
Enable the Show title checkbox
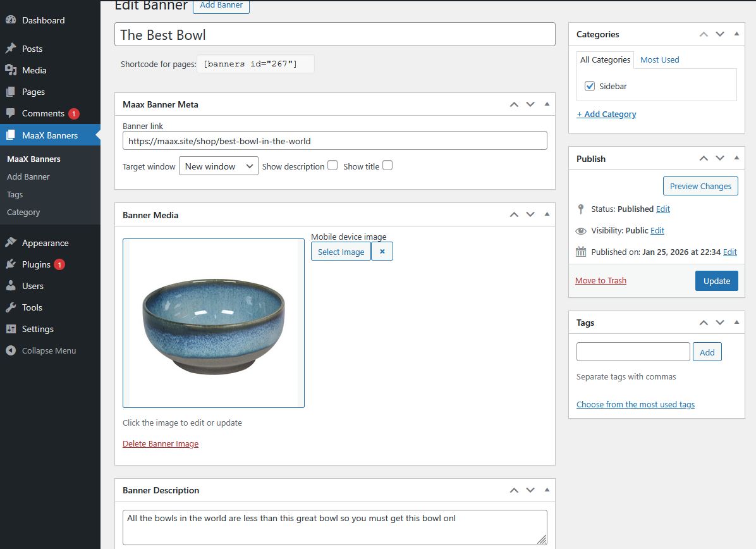pyautogui.click(x=387, y=166)
